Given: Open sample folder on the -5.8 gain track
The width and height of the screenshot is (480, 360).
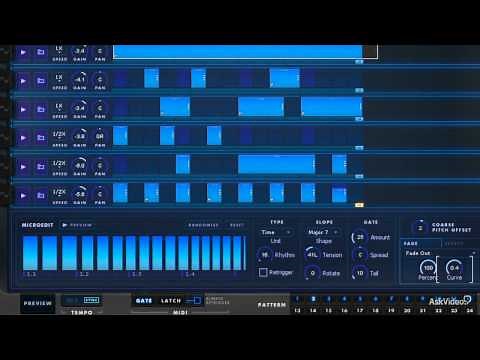Looking at the screenshot, I should [x=41, y=196].
